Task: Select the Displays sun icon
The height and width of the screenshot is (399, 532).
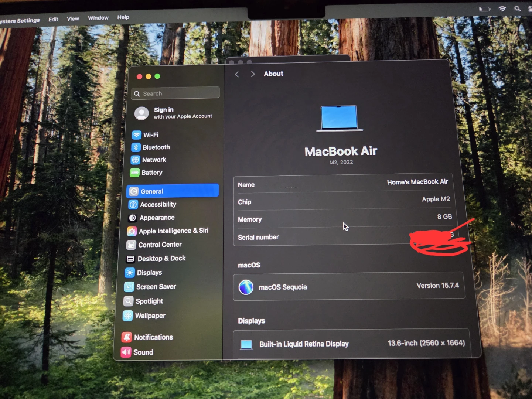Action: [130, 273]
